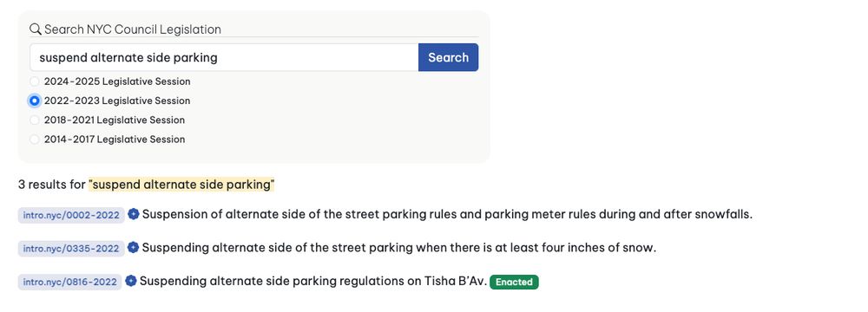
Task: Click the '2024-2025 Legislative Session' label text
Action: click(x=117, y=81)
